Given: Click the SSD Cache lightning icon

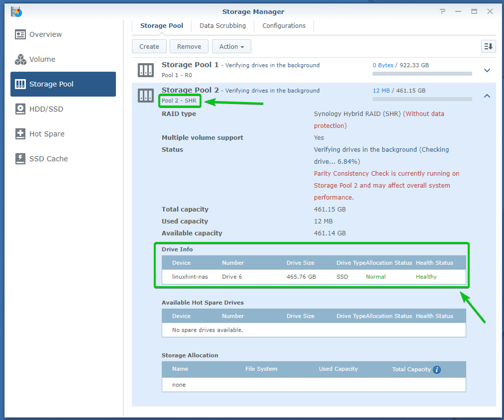Looking at the screenshot, I should tap(20, 159).
